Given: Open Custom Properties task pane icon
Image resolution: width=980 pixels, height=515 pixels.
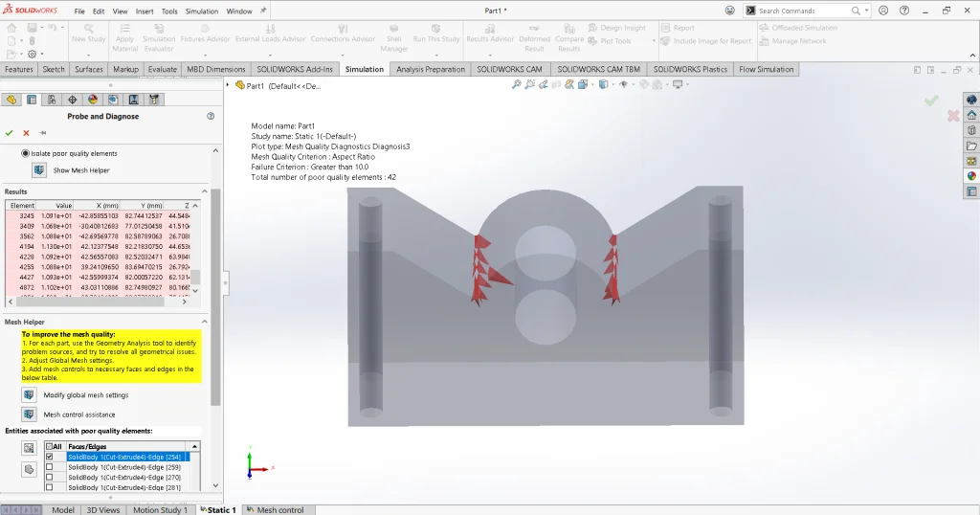Looking at the screenshot, I should coord(971,191).
